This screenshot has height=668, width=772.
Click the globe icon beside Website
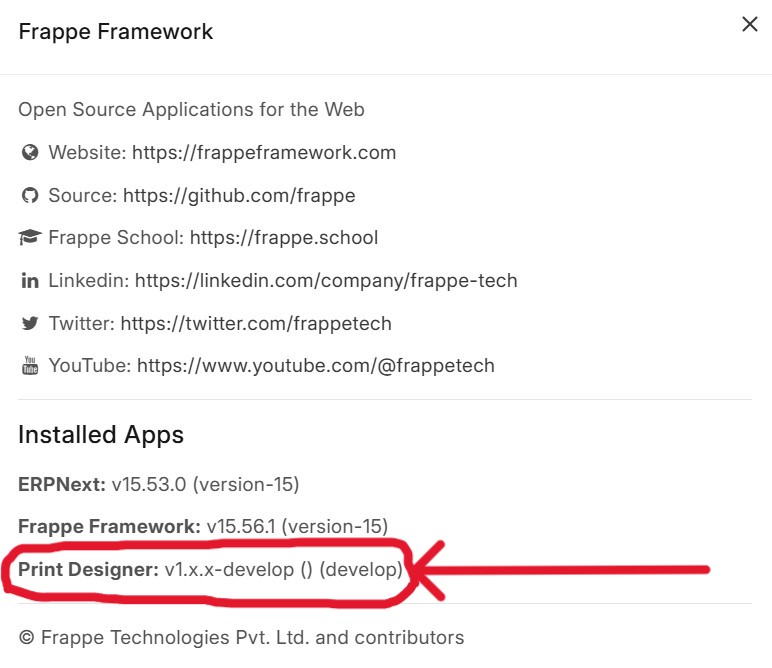[30, 153]
